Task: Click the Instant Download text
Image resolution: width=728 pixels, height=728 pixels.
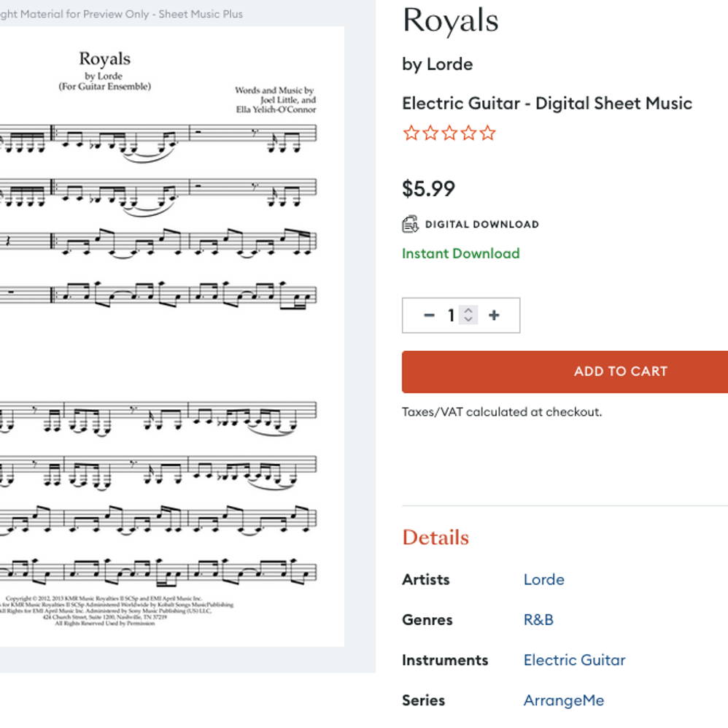Action: click(460, 254)
